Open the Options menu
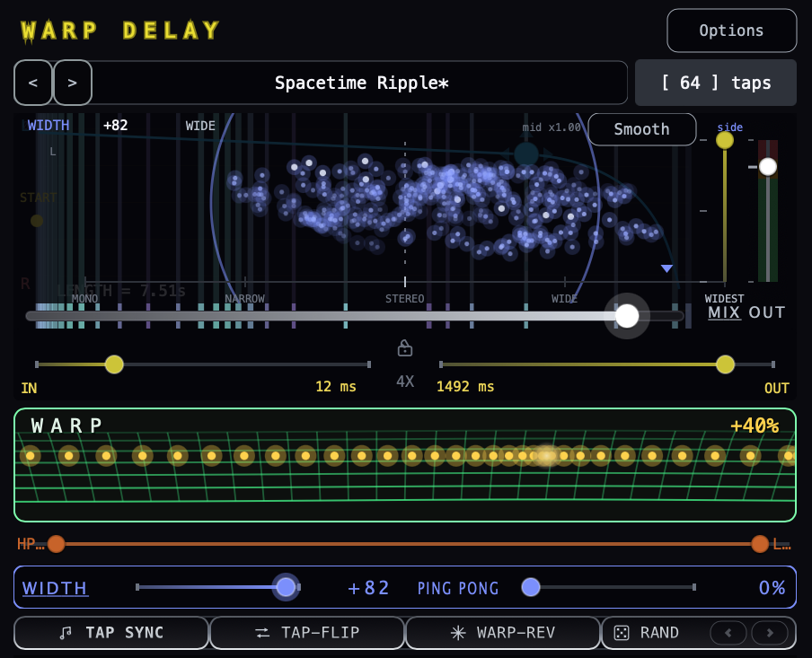This screenshot has width=812, height=658. point(731,31)
